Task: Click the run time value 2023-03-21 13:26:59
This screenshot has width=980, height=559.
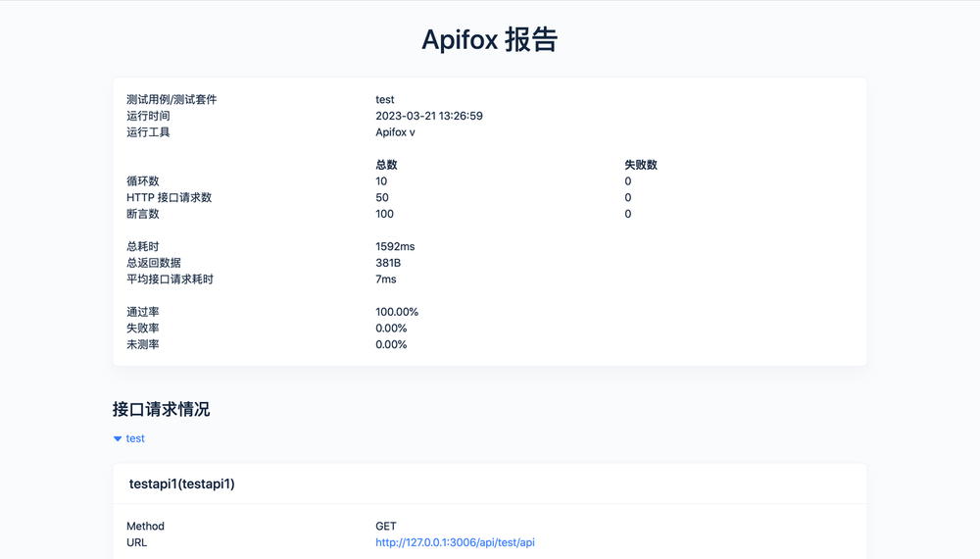Action: pos(428,116)
